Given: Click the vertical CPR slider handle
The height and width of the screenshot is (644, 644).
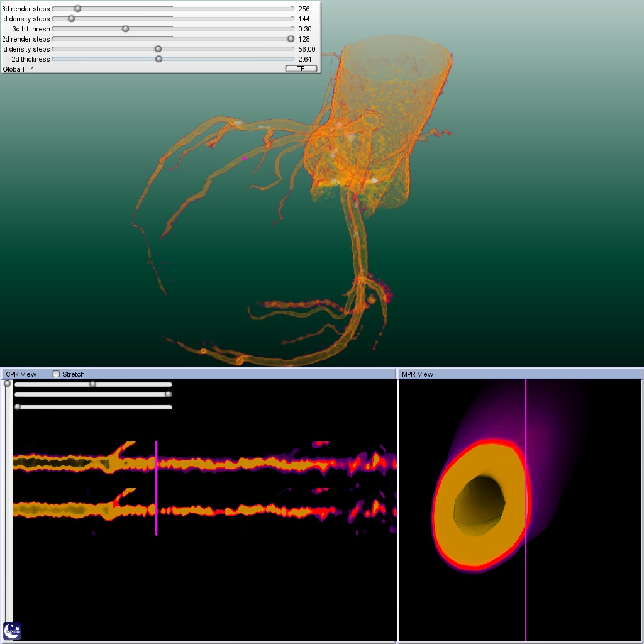Looking at the screenshot, I should (8, 384).
